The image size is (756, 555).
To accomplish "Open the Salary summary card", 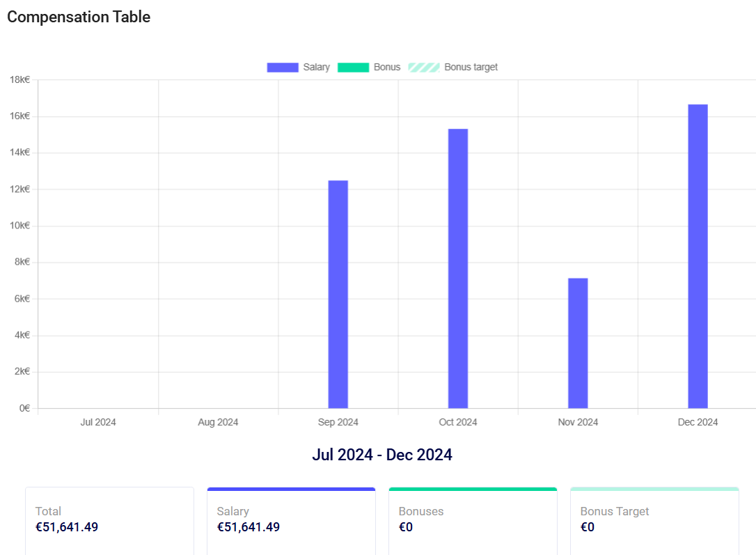I will (291, 519).
